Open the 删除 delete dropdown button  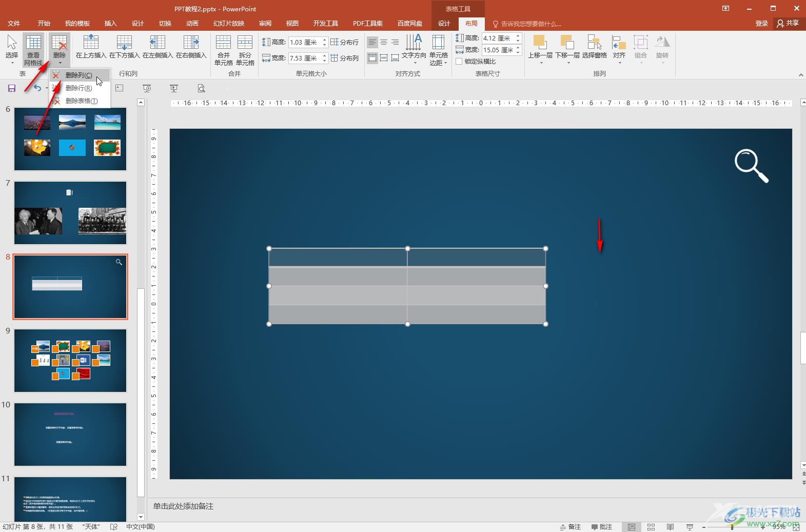pos(60,49)
